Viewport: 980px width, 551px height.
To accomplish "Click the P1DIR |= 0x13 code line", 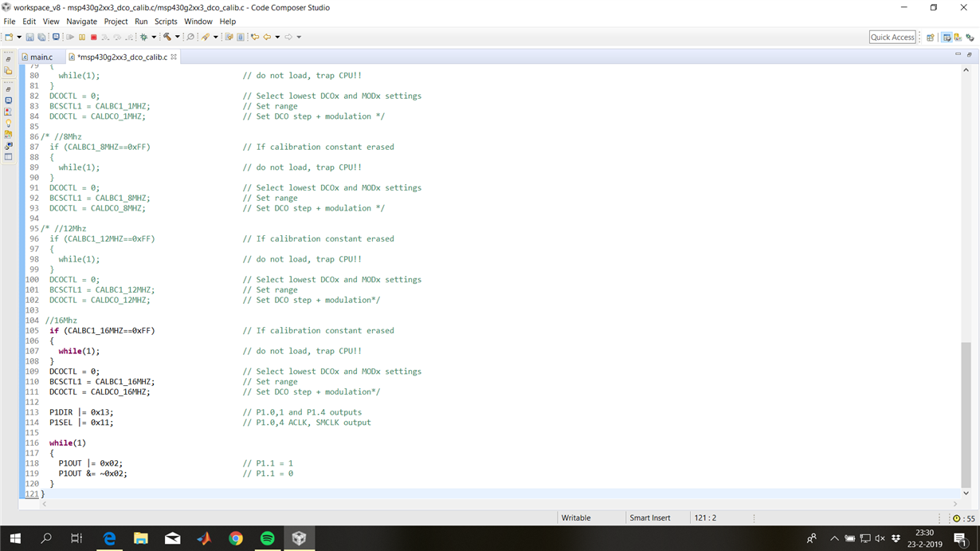I will click(81, 412).
